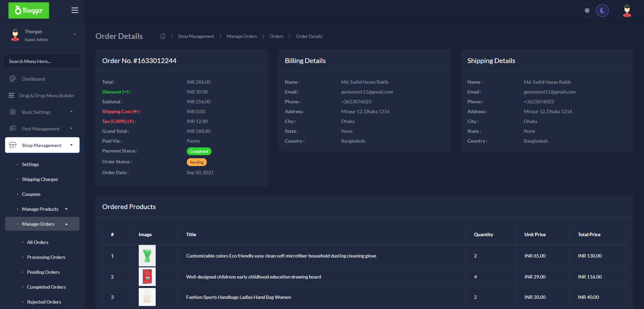Screen dimensions: 644x309
Task: Click the cleaning glove product thumbnail
Action: (x=147, y=255)
